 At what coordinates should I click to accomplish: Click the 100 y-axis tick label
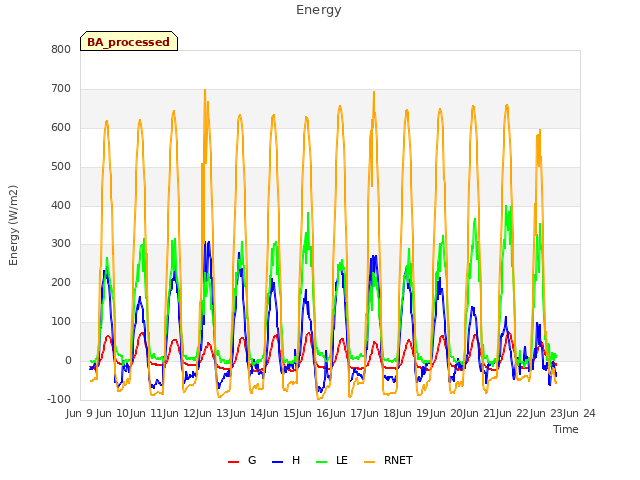click(61, 322)
